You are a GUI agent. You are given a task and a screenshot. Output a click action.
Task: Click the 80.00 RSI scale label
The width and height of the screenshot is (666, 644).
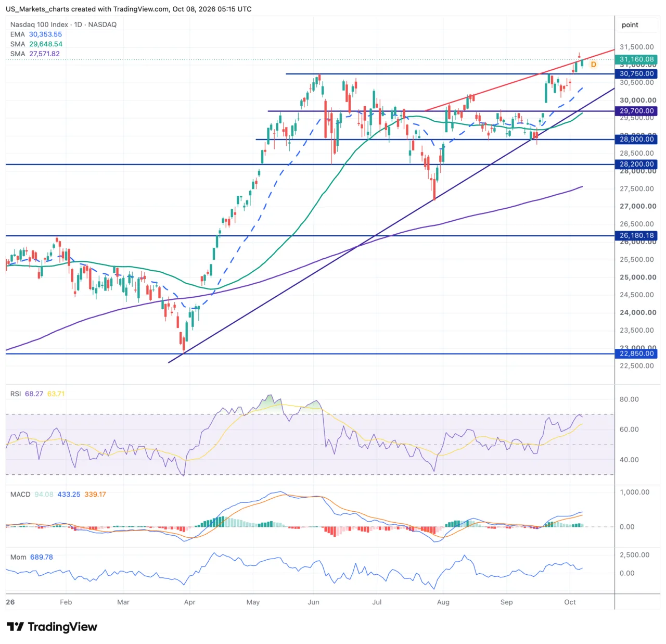[629, 399]
